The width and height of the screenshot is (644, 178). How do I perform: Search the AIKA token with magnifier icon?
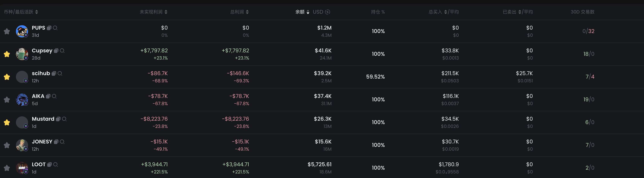point(54,96)
